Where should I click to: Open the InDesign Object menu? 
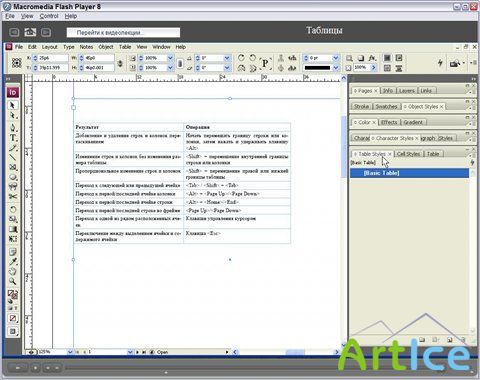point(106,47)
